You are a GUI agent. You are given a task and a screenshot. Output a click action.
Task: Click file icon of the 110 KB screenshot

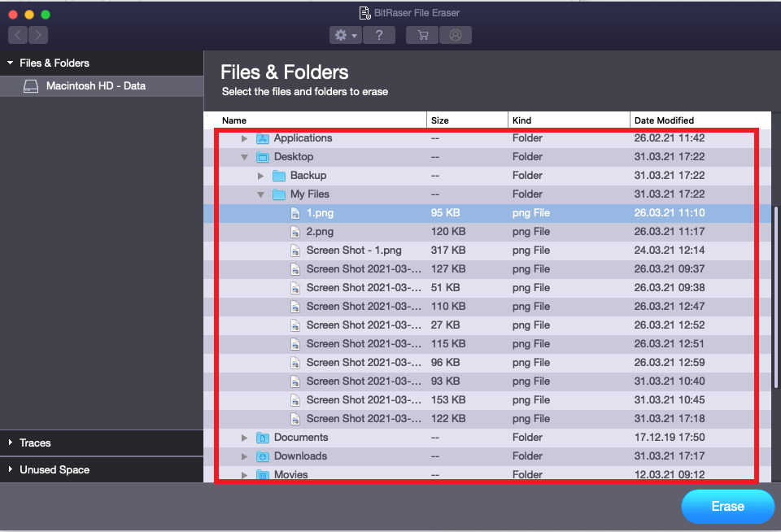[295, 307]
